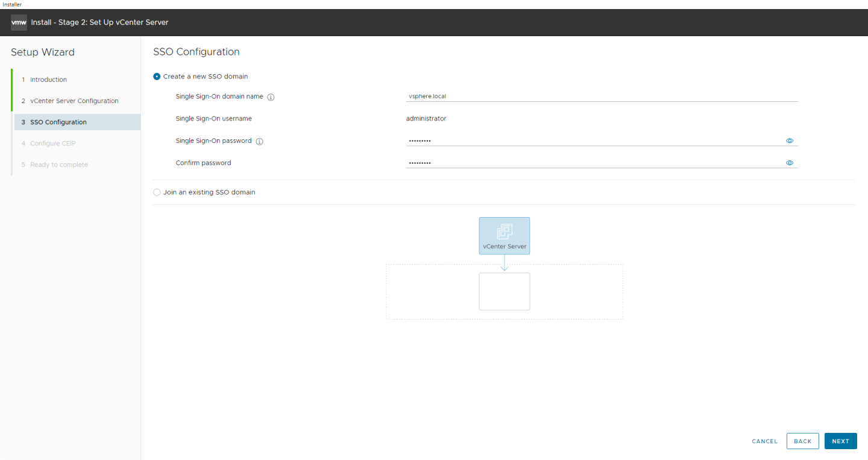Viewport: 868px width, 460px height.
Task: Open the info tooltip beside Single Sign-On password
Action: [x=260, y=140]
